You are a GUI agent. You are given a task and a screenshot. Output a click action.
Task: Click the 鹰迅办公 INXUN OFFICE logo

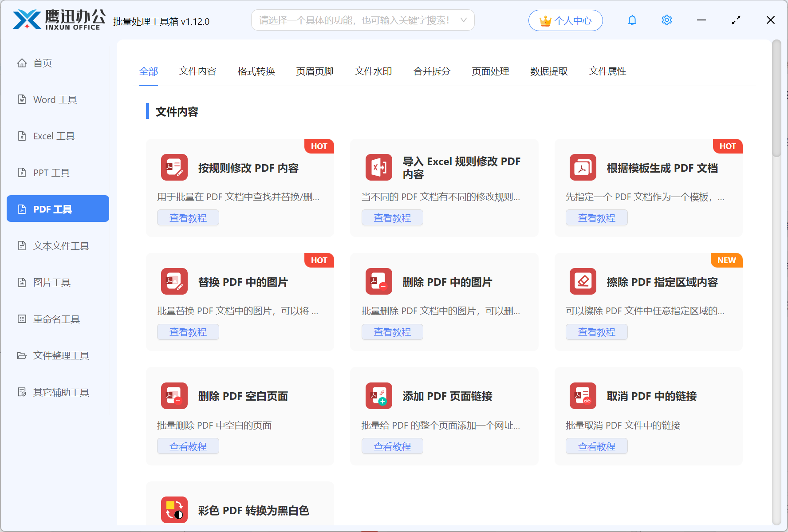59,20
